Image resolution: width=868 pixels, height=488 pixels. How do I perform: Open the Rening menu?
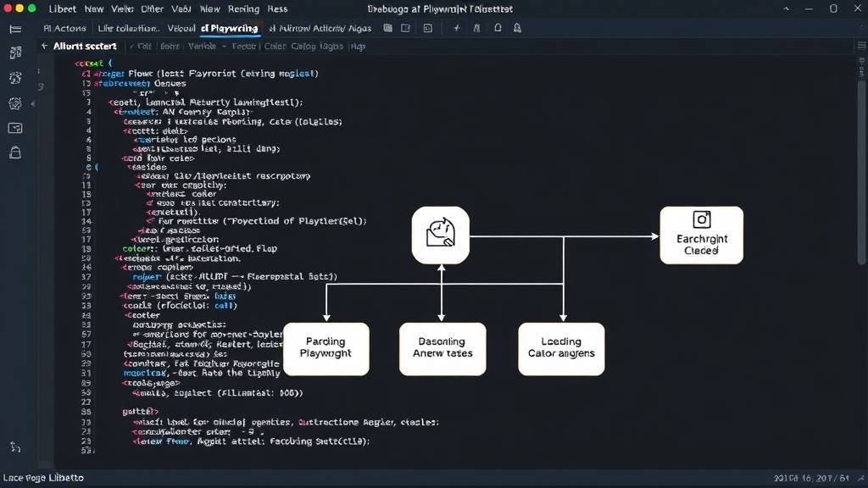click(243, 8)
